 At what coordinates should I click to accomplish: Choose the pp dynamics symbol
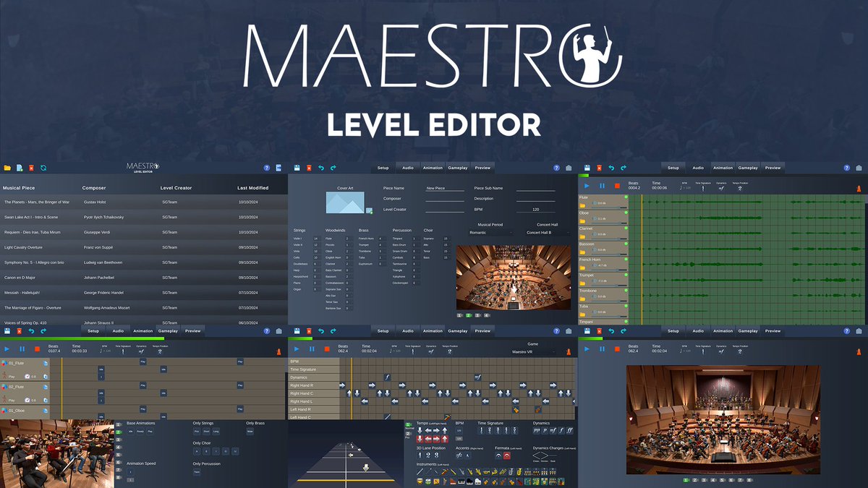(x=537, y=431)
